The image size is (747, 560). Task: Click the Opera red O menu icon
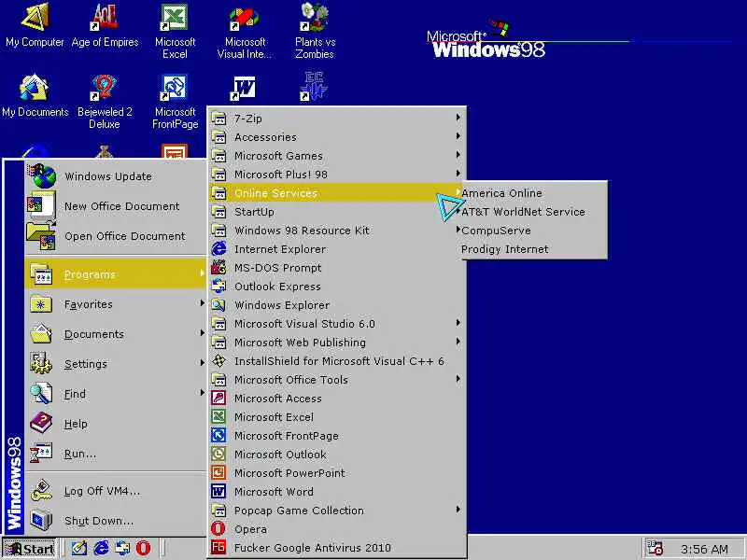tap(218, 528)
